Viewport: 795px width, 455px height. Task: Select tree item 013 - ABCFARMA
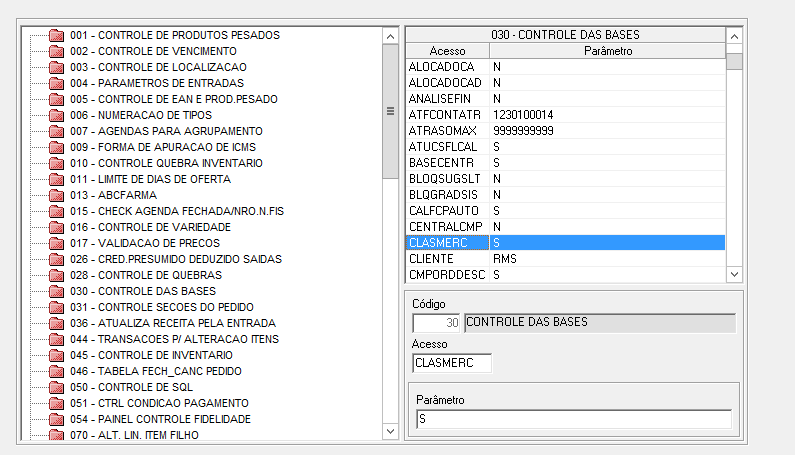click(x=114, y=195)
